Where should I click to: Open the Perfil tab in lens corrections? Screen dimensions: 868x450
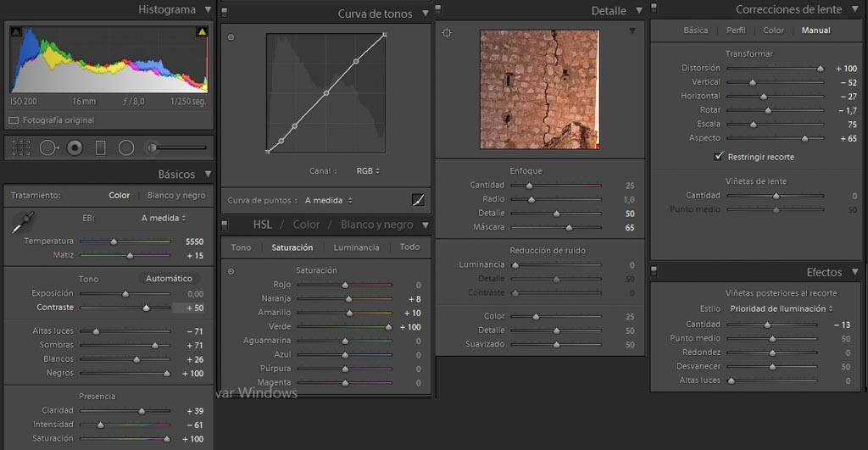click(x=736, y=31)
